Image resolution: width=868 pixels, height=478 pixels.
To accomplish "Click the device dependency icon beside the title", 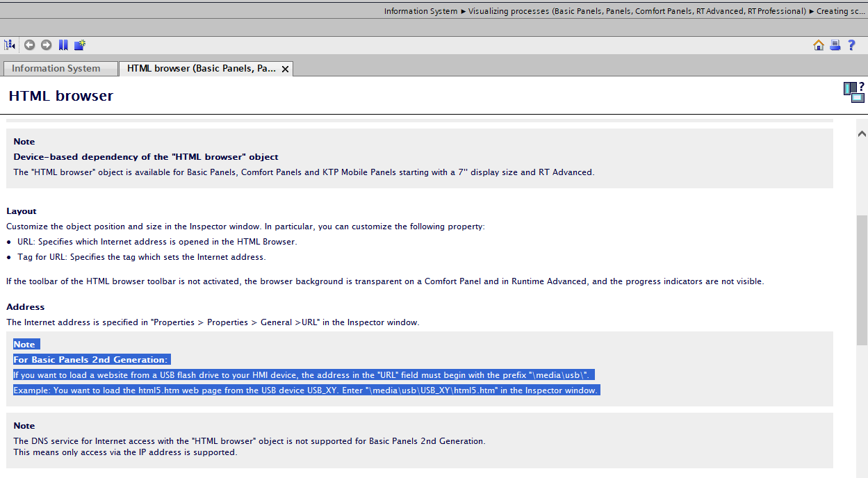I will (x=854, y=92).
